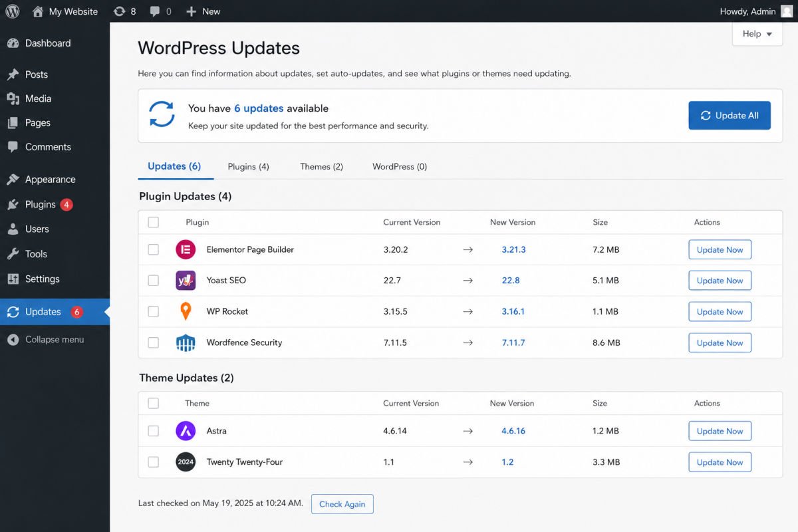Click the large blue sync icon in updates notice
798x532 pixels.
[x=162, y=114]
